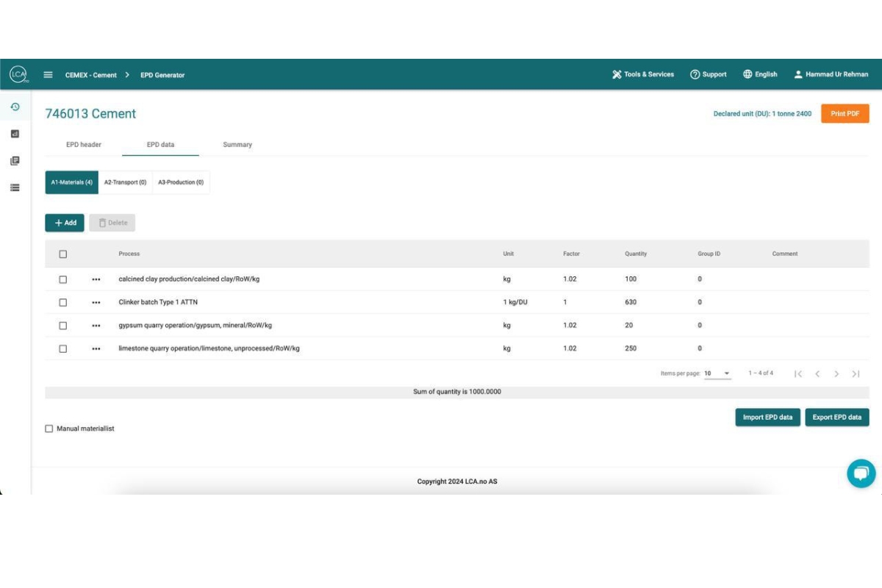Sort by the Process column header

point(129,254)
